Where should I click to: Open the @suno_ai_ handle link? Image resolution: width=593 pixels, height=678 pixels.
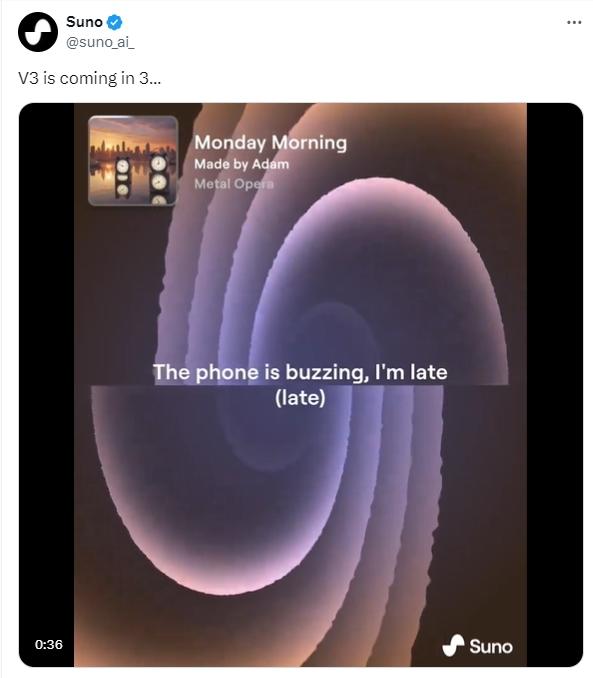pyautogui.click(x=100, y=42)
